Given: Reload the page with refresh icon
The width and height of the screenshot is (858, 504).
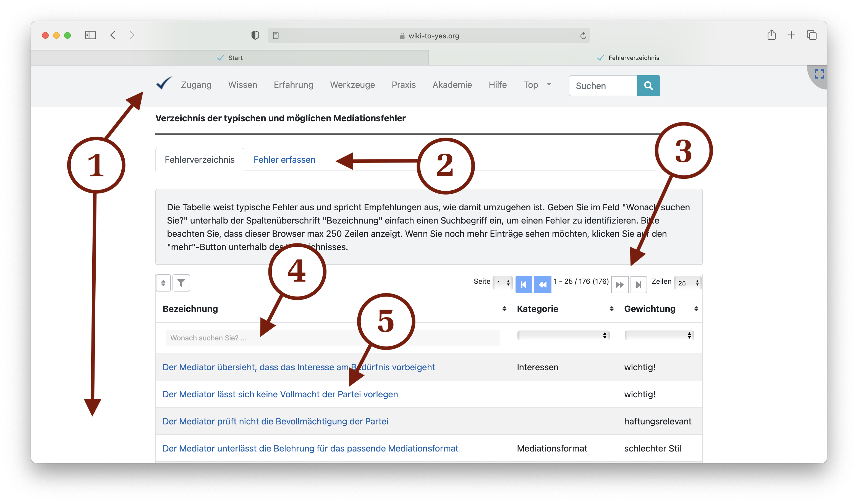Looking at the screenshot, I should (x=583, y=36).
